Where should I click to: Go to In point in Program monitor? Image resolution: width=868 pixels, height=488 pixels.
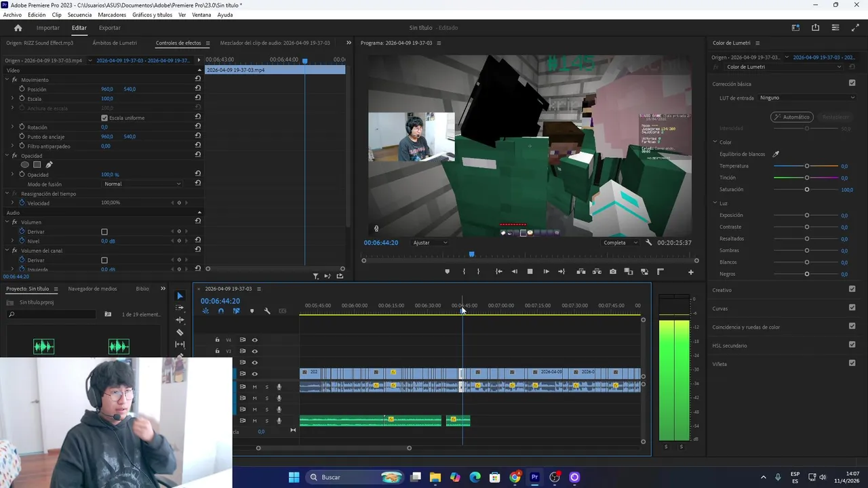point(499,272)
